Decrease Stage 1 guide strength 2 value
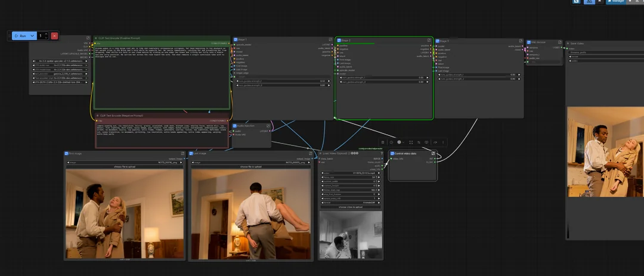The image size is (644, 276). pos(238,85)
